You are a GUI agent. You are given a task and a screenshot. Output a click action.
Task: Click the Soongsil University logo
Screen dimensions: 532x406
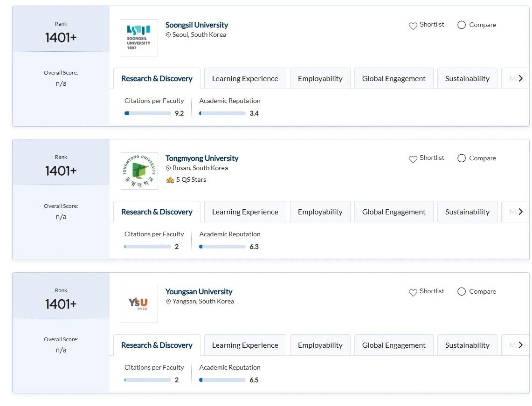(139, 38)
